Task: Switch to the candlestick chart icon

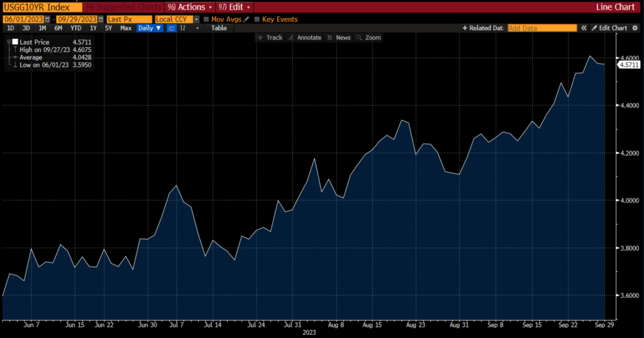Action: (x=183, y=28)
